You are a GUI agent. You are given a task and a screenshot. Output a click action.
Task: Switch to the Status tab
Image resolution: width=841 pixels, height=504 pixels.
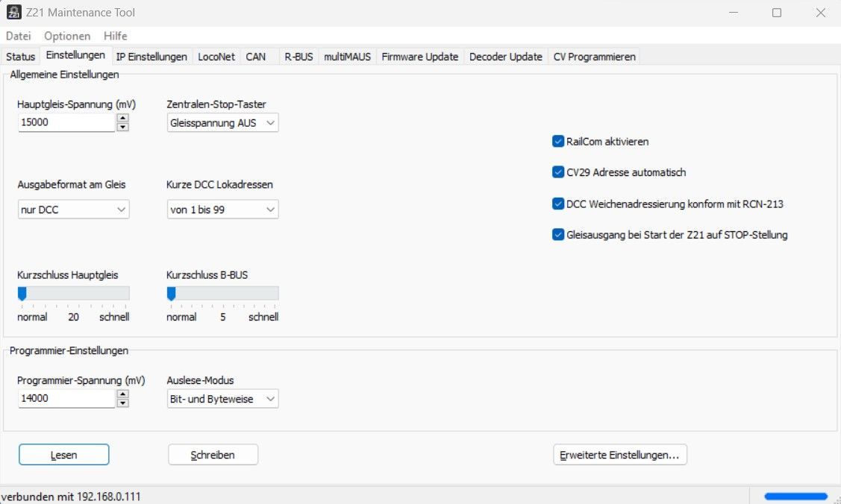pos(20,57)
